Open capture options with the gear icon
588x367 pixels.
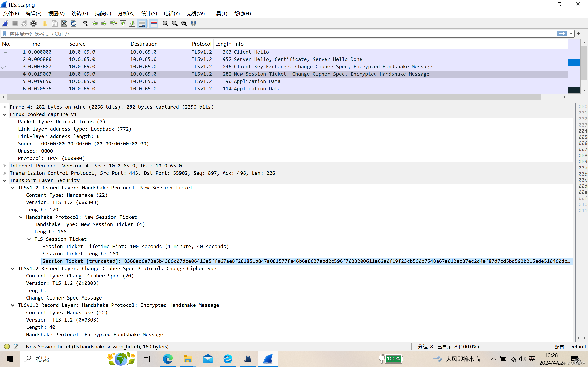coord(33,23)
